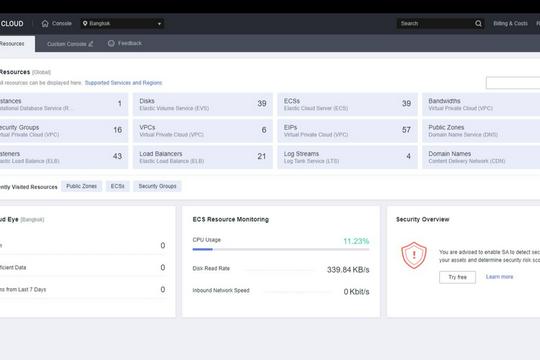The height and width of the screenshot is (360, 540).
Task: Open the EIPs resource card
Action: point(347,131)
